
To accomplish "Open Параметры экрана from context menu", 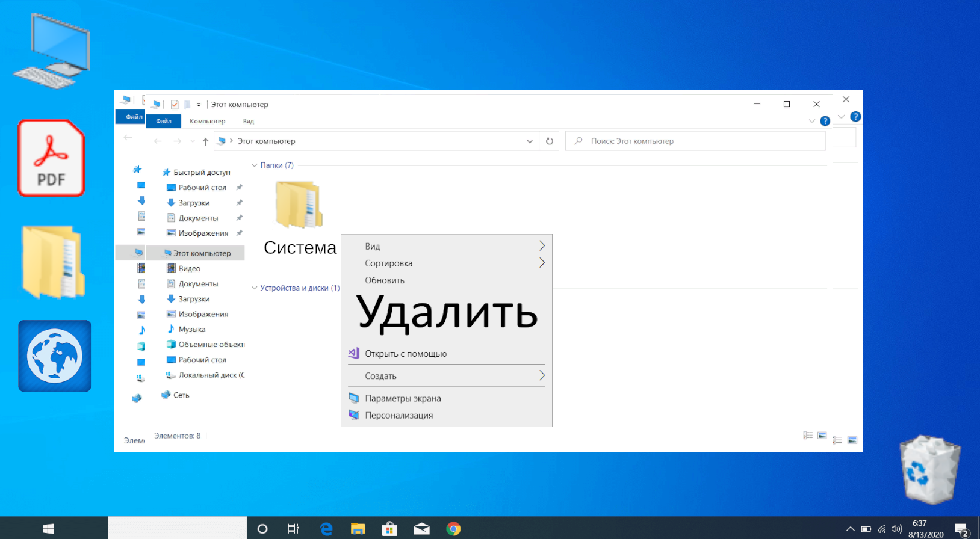I will point(447,398).
